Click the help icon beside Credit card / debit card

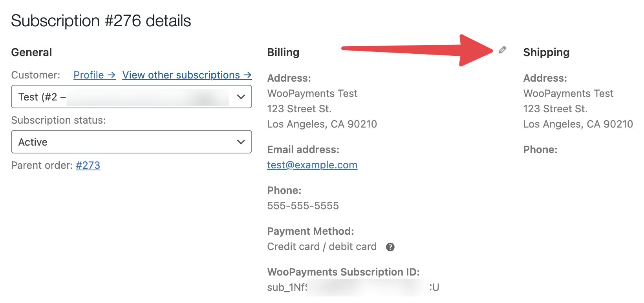(390, 247)
